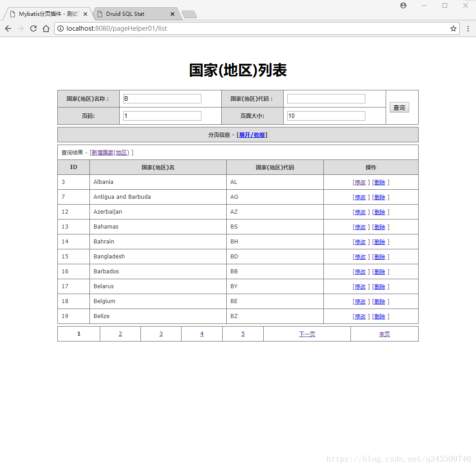Image resolution: width=476 pixels, height=468 pixels.
Task: Go to page 2 of results
Action: click(x=120, y=334)
